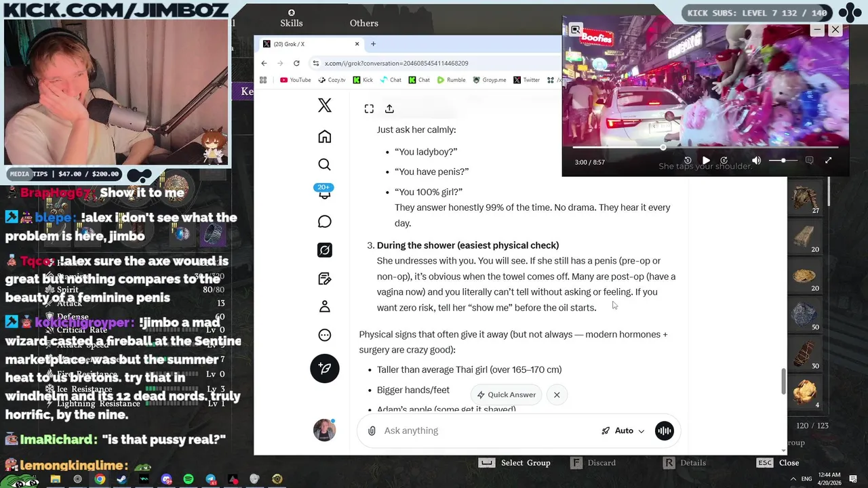Show hidden system tray icons
The image size is (868, 488).
pyautogui.click(x=792, y=479)
